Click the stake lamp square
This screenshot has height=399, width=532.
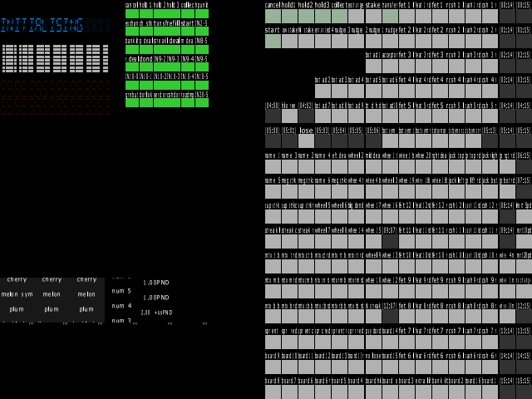pyautogui.click(x=373, y=17)
